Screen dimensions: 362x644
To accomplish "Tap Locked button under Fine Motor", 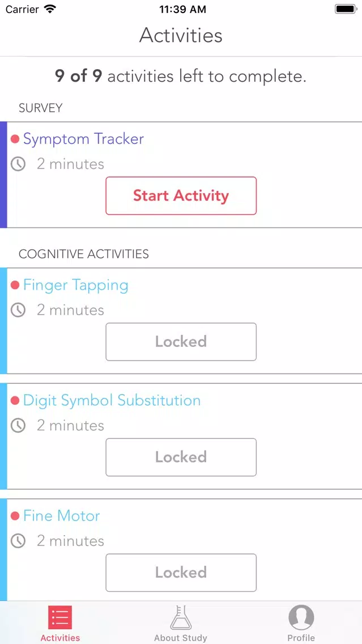I will point(181,573).
